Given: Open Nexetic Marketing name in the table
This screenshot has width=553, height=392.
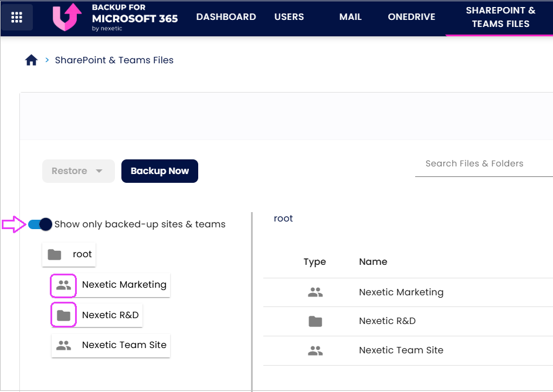Looking at the screenshot, I should pos(401,292).
